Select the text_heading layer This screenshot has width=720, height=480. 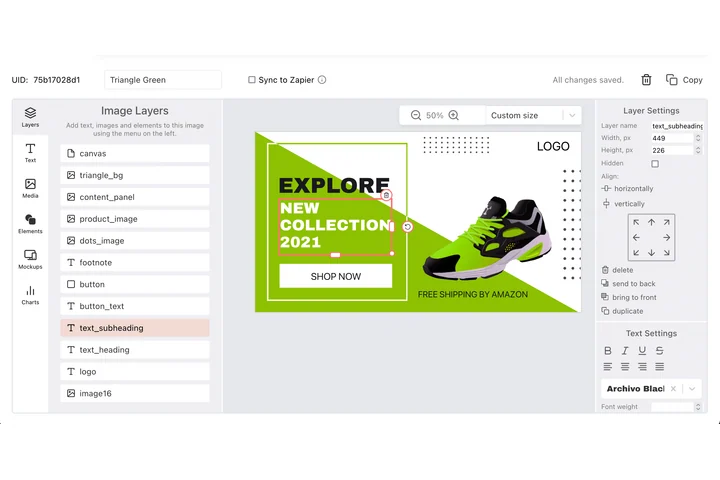(x=135, y=350)
